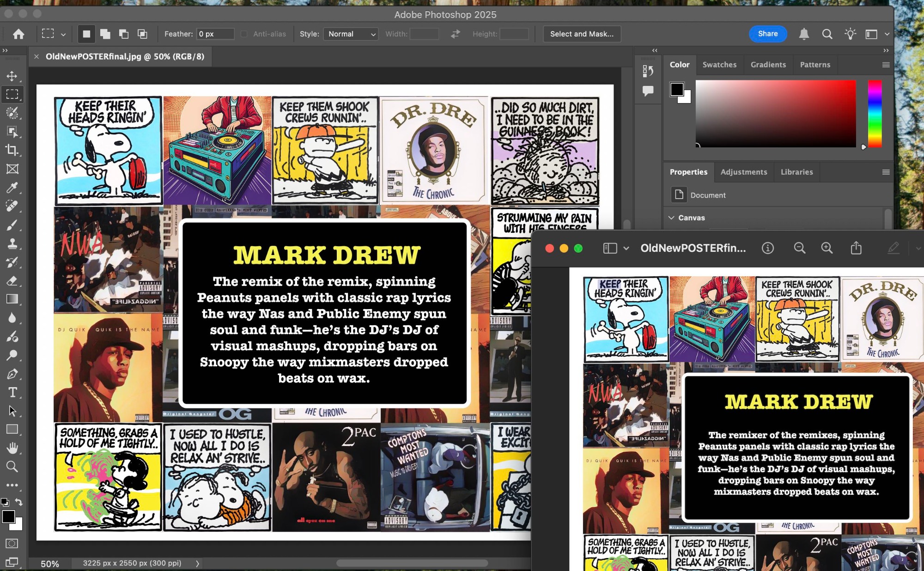The image size is (924, 571).
Task: Open the Comments panel icon
Action: coord(648,91)
